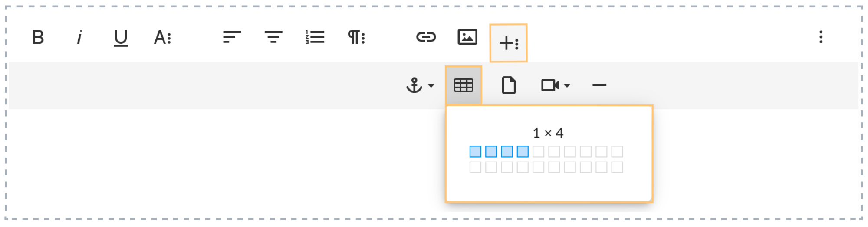Viewport: 868px width, 227px height.
Task: Insert an ordered list
Action: (x=315, y=37)
